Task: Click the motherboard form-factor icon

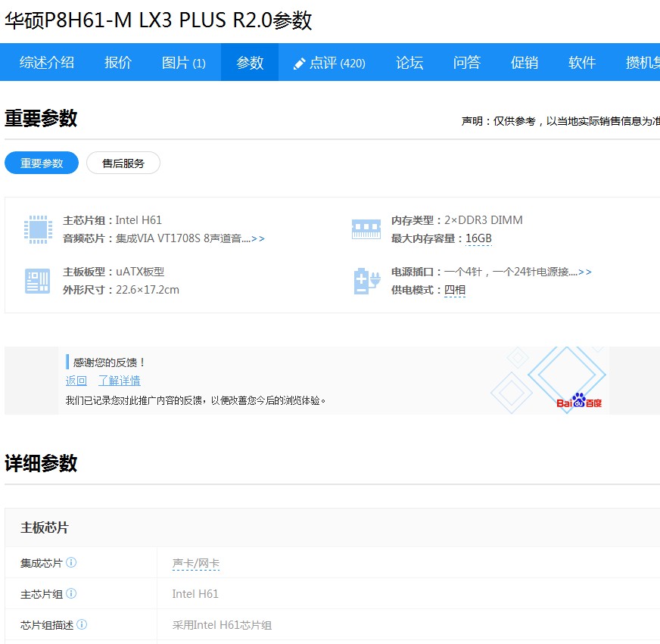Action: click(x=37, y=281)
